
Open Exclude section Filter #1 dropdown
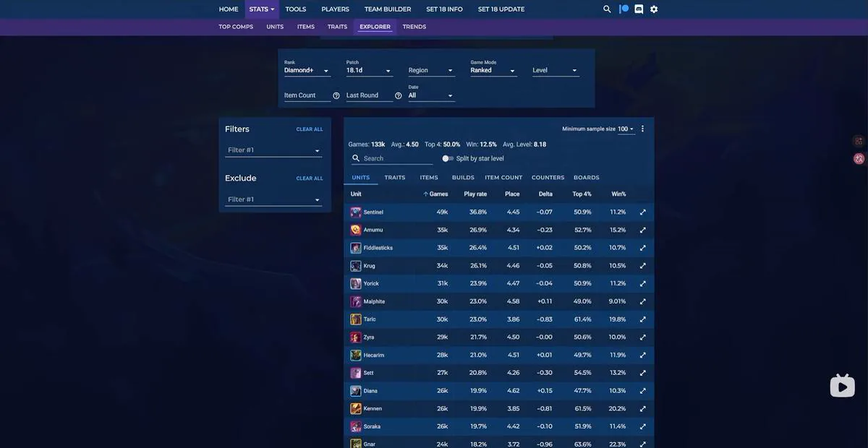(x=274, y=199)
